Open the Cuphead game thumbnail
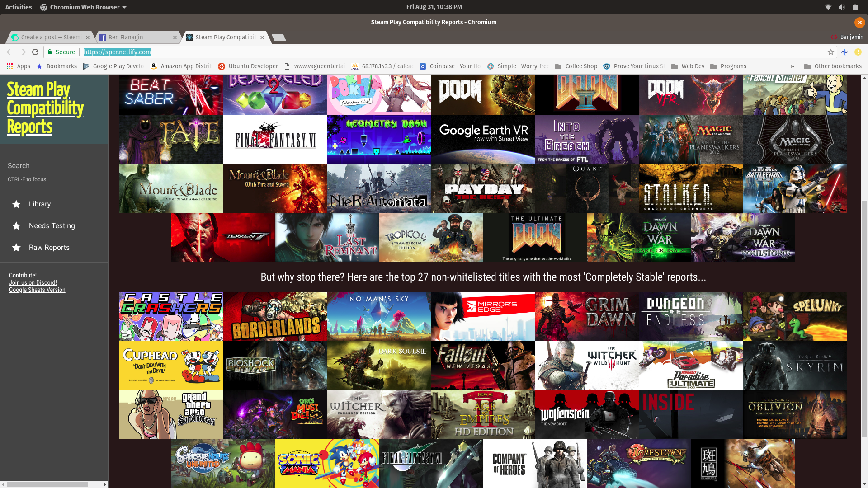Viewport: 868px width, 488px height. pyautogui.click(x=171, y=366)
